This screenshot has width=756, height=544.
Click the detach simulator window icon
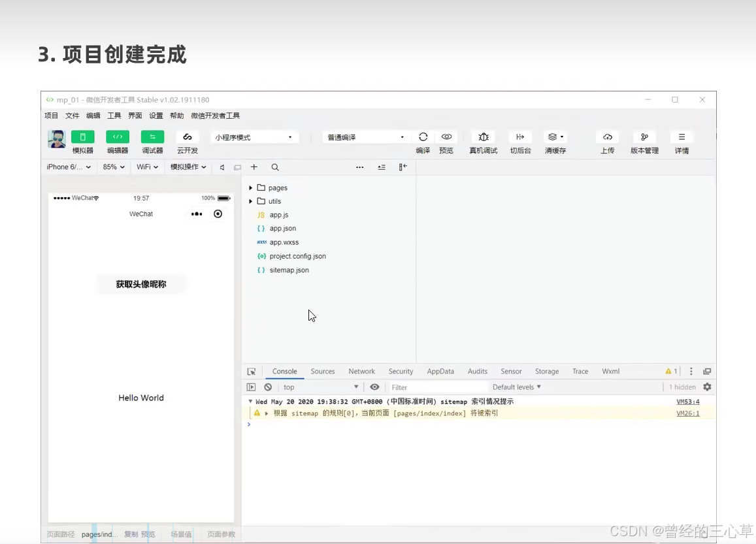click(237, 167)
